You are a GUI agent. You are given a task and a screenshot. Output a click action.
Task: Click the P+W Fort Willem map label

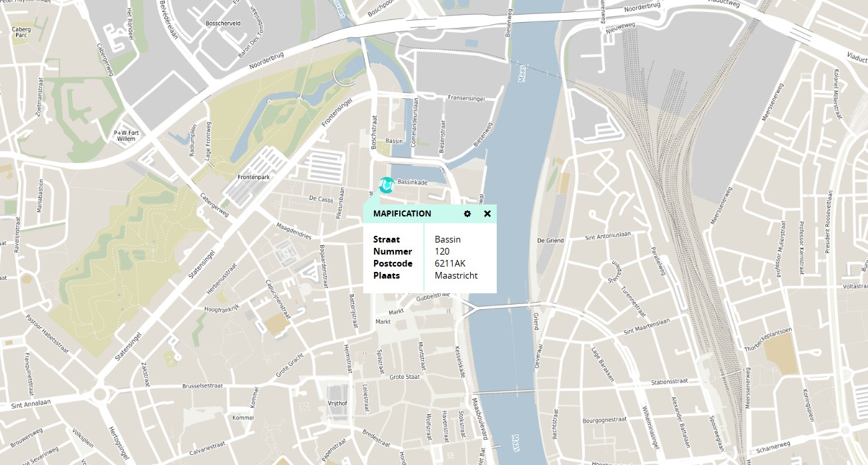pyautogui.click(x=126, y=136)
